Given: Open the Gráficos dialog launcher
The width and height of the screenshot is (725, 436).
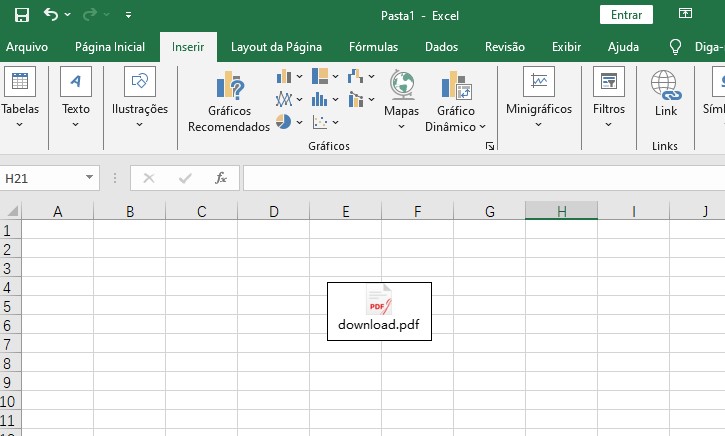Looking at the screenshot, I should (x=490, y=146).
